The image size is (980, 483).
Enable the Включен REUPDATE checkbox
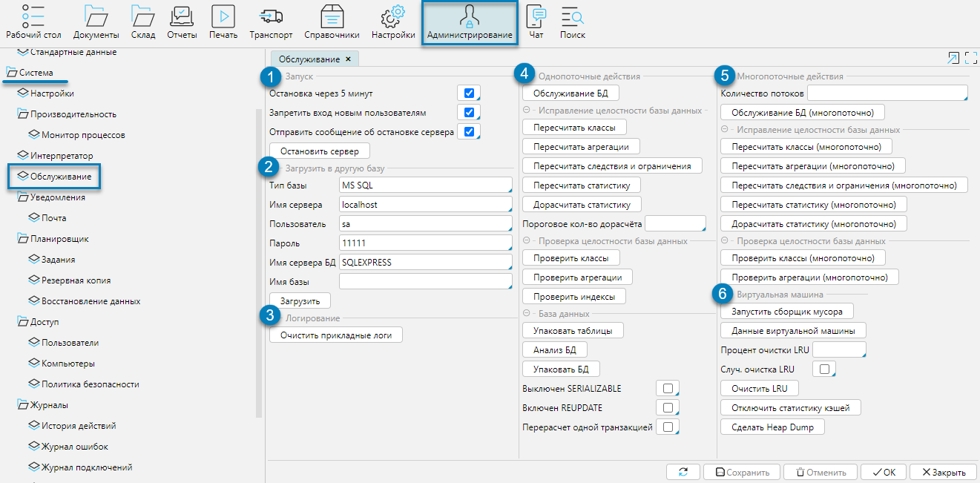coord(668,407)
